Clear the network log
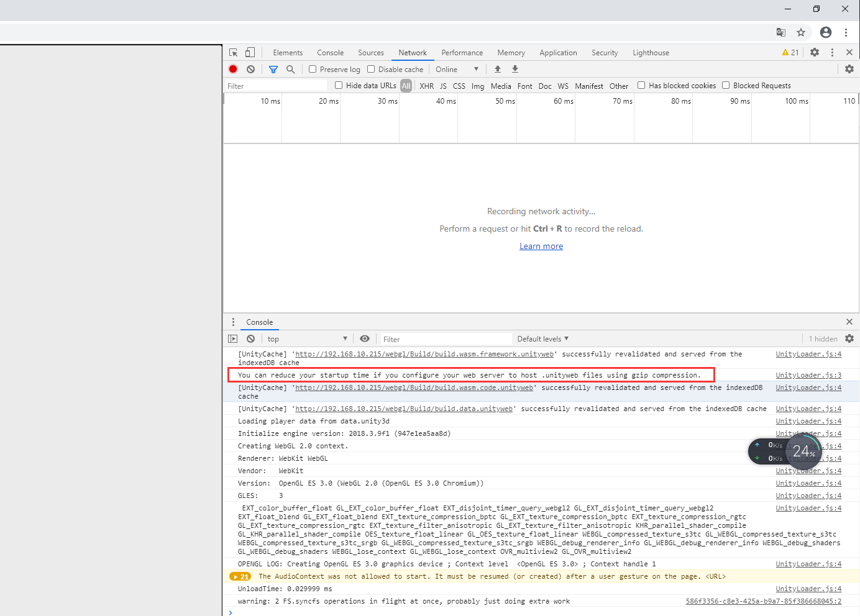Viewport: 860px width, 616px height. click(x=250, y=70)
